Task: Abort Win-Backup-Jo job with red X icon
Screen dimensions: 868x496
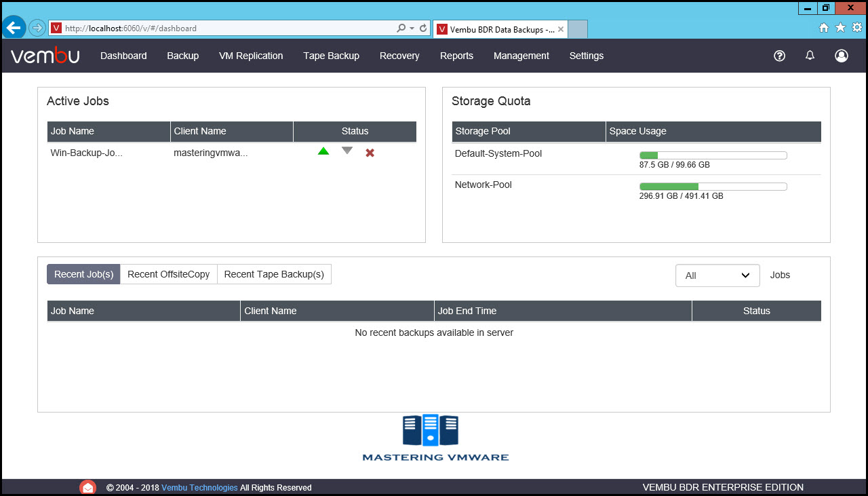Action: click(370, 153)
